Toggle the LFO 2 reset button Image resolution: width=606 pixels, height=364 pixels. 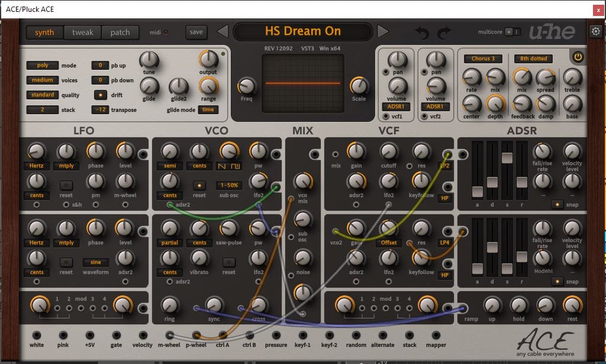(x=66, y=262)
